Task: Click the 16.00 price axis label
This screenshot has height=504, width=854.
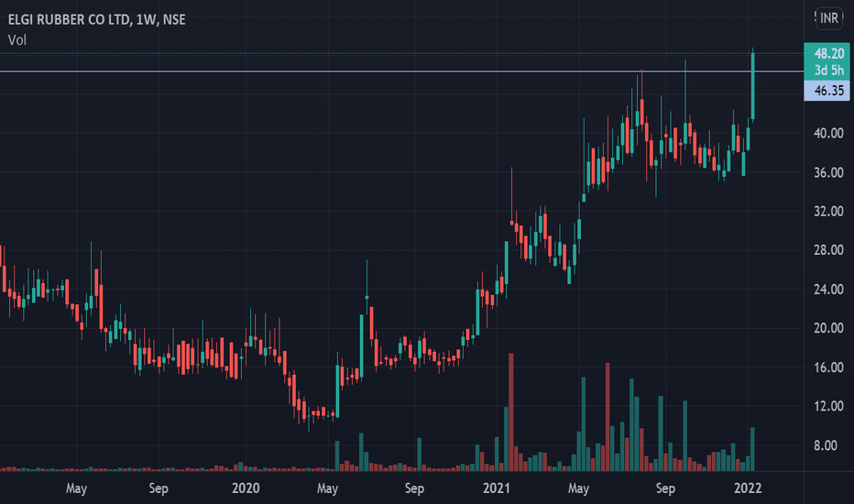Action: pos(827,367)
